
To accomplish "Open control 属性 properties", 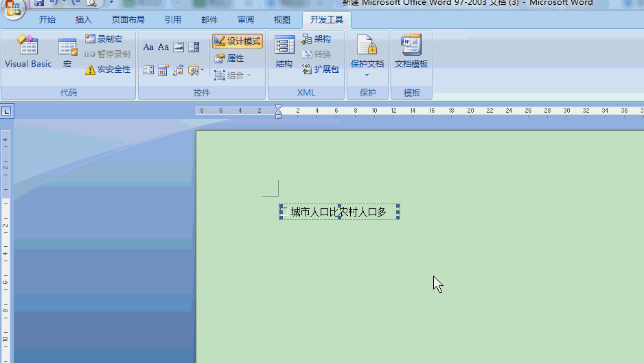I will click(229, 58).
